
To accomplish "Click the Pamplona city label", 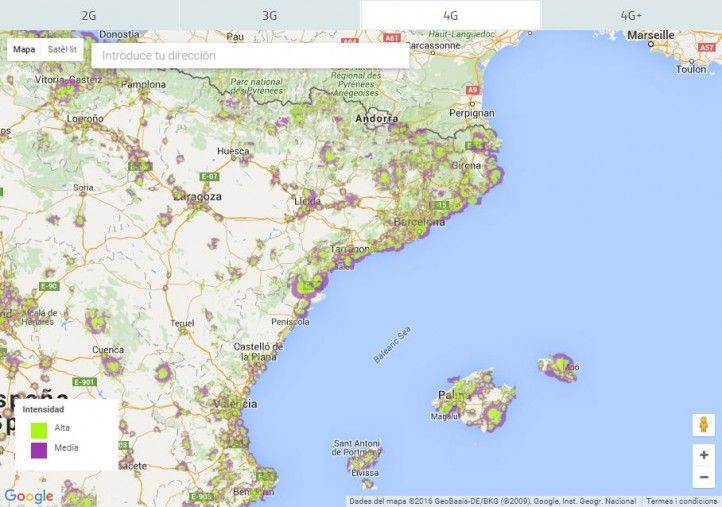I will point(143,84).
